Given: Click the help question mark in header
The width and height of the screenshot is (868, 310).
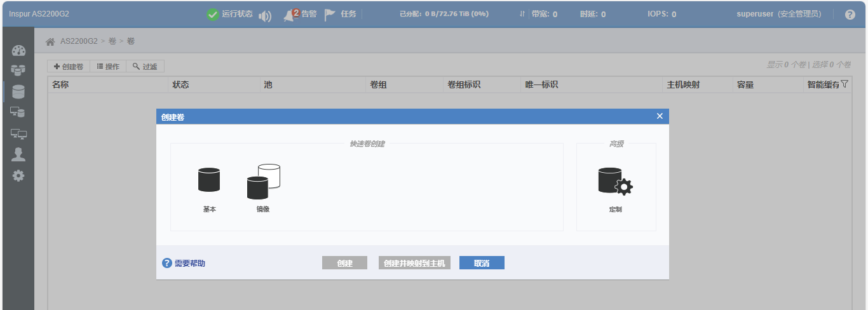Looking at the screenshot, I should tap(850, 15).
